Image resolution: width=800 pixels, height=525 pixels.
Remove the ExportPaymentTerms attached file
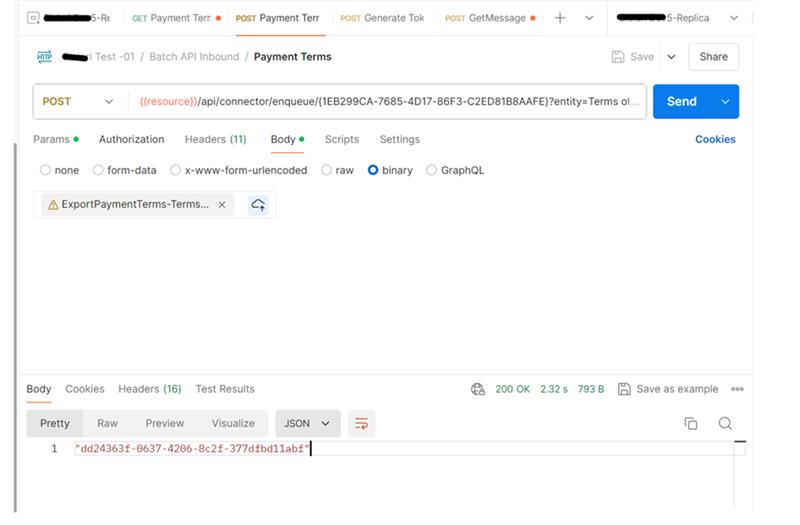pyautogui.click(x=222, y=204)
